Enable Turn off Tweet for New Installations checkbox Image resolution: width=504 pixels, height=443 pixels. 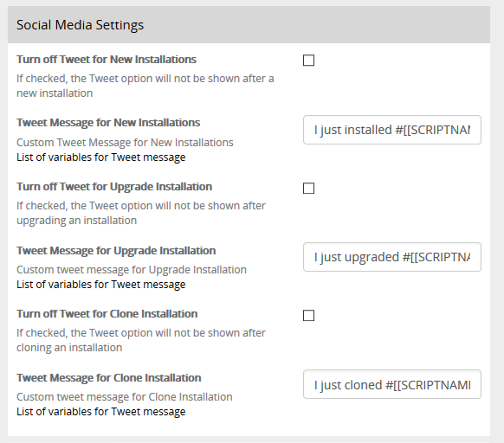[x=308, y=60]
